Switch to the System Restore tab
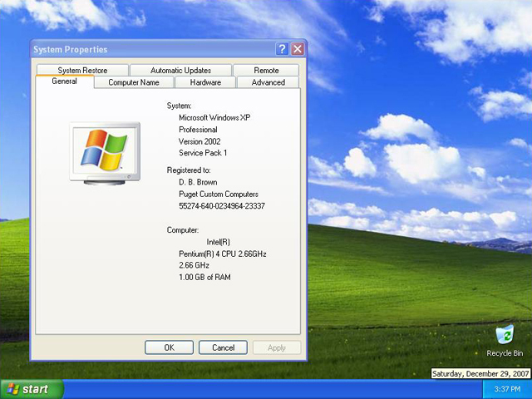The height and width of the screenshot is (399, 532). click(82, 71)
